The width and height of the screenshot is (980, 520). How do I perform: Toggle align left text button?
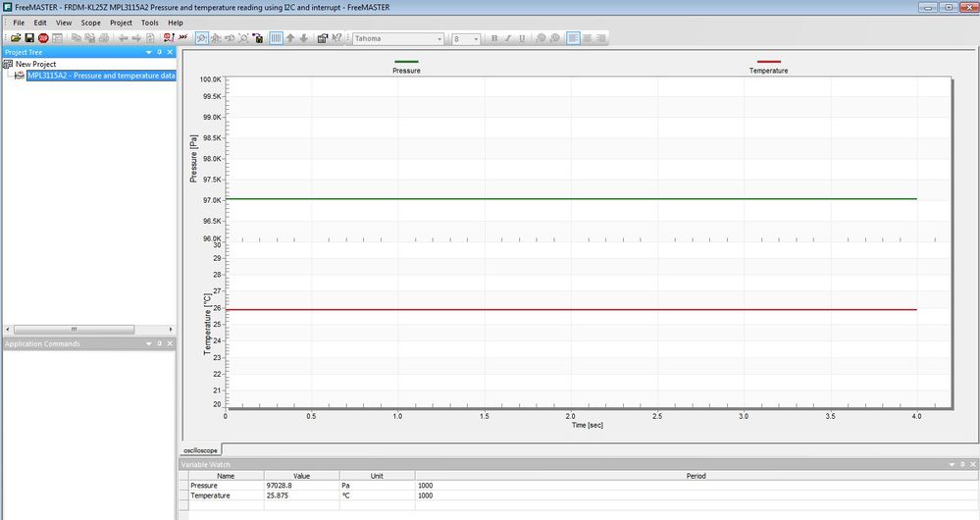573,38
